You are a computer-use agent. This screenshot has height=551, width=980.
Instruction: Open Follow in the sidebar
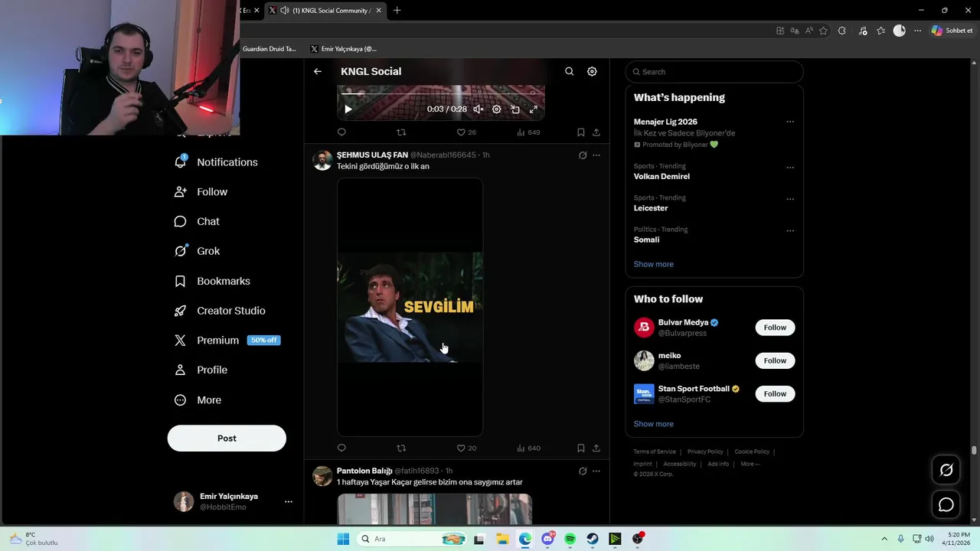pyautogui.click(x=201, y=192)
